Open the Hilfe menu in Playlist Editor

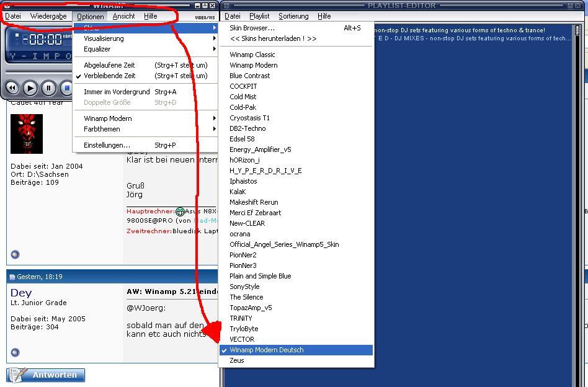pos(324,16)
